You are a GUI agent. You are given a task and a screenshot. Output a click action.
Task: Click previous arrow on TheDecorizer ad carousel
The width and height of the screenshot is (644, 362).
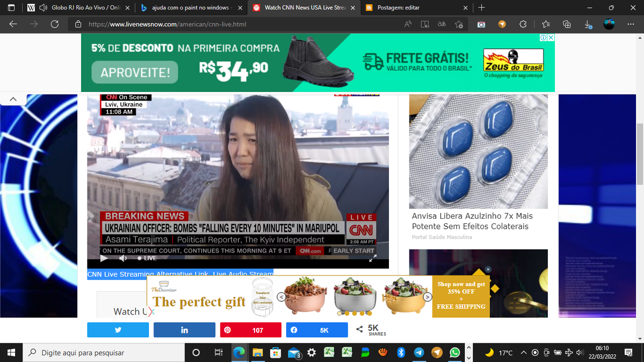tap(281, 297)
